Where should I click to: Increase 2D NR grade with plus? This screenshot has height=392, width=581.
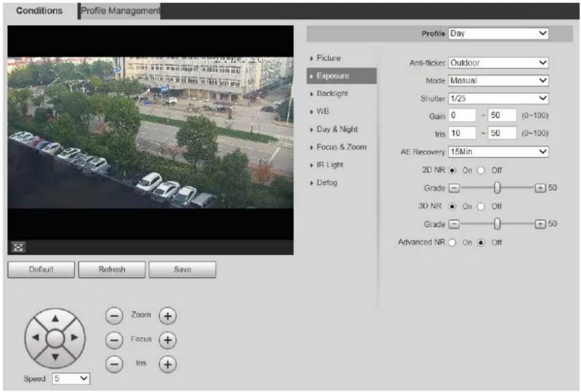tap(540, 188)
